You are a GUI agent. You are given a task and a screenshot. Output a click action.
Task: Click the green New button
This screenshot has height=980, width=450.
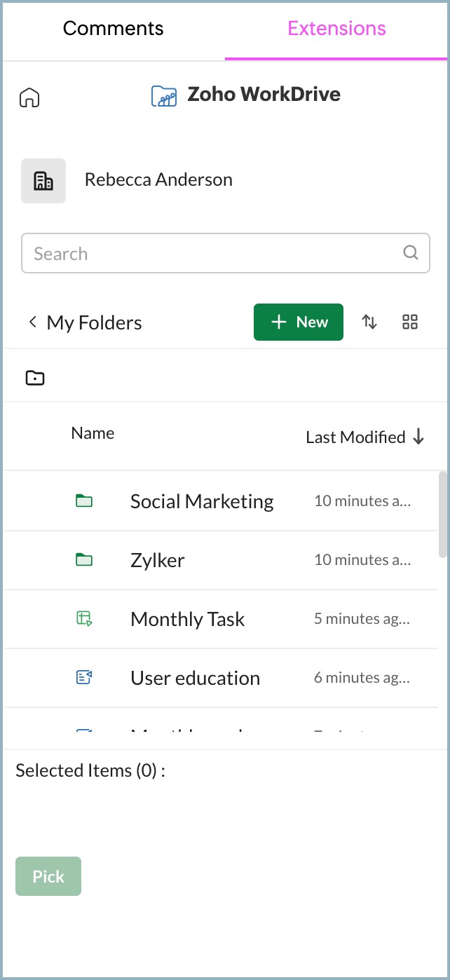[x=299, y=322]
